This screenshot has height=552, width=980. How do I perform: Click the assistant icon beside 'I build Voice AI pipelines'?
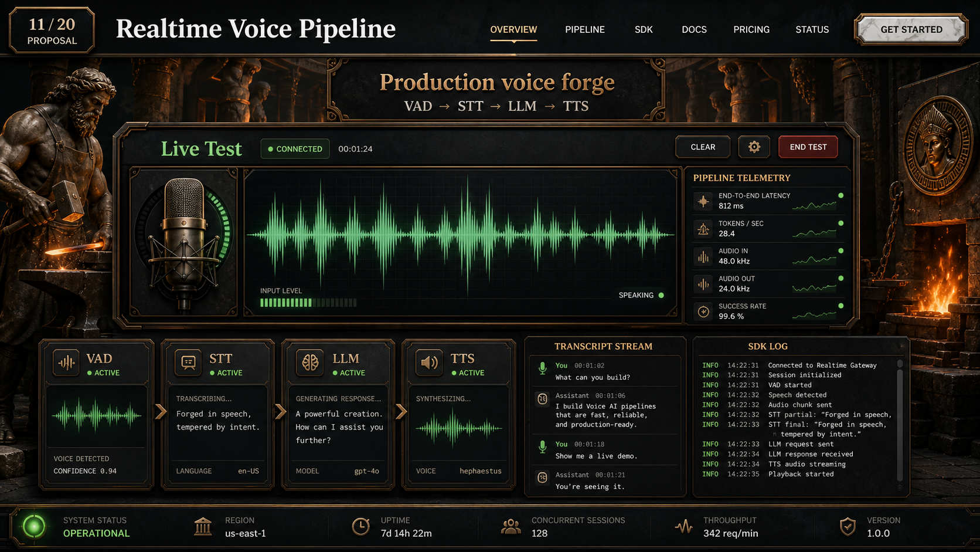click(x=542, y=399)
